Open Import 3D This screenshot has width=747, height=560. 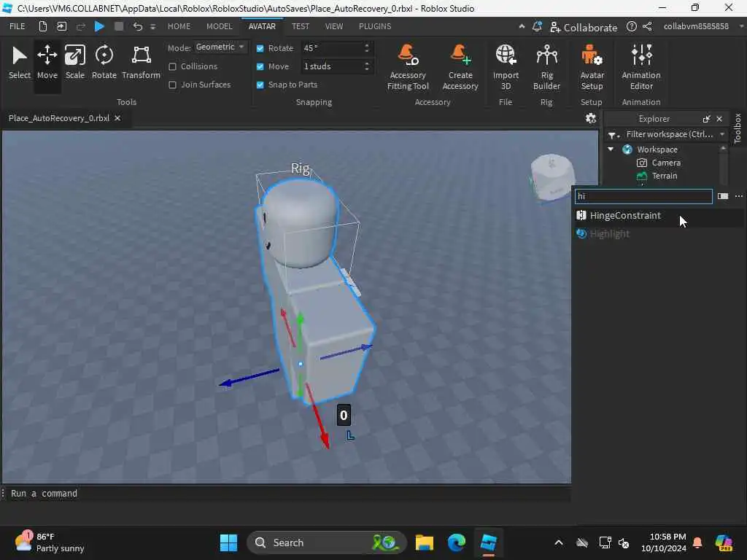point(506,67)
